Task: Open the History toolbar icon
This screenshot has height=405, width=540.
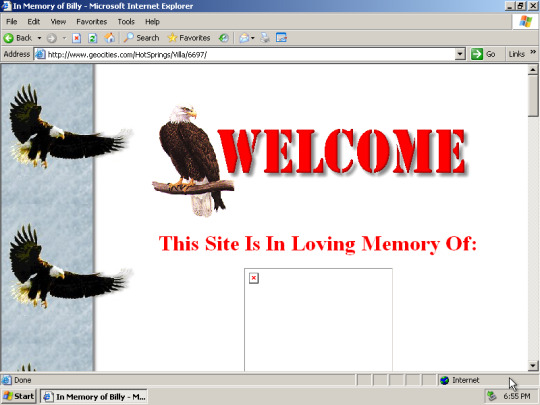Action: [224, 38]
